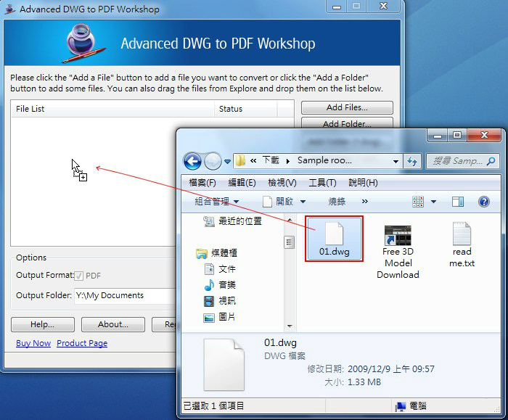Image resolution: width=508 pixels, height=420 pixels.
Task: Click the About... button
Action: point(112,324)
